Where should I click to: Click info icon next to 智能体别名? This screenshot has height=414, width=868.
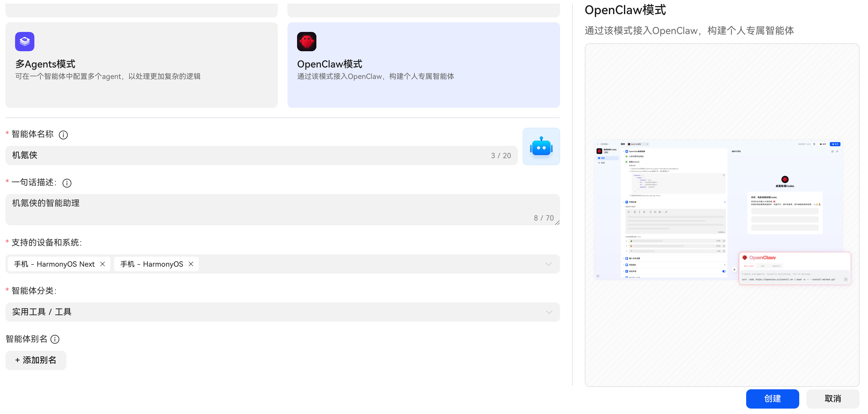click(55, 339)
